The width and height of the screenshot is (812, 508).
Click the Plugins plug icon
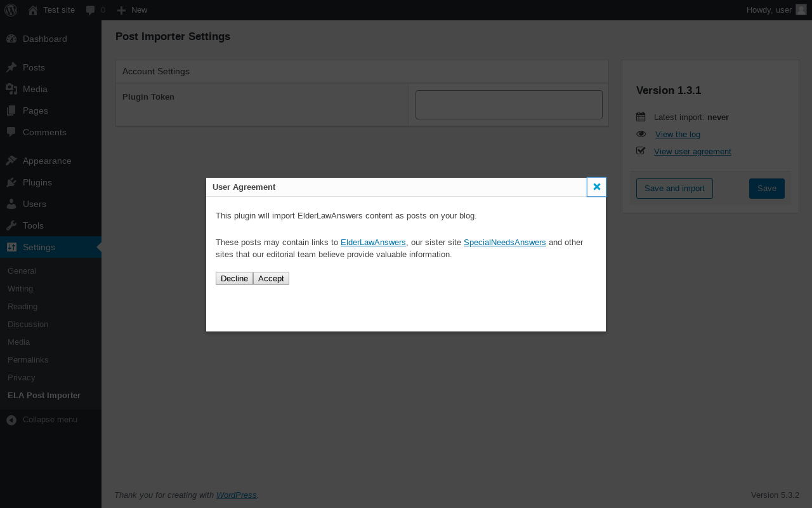tap(11, 182)
